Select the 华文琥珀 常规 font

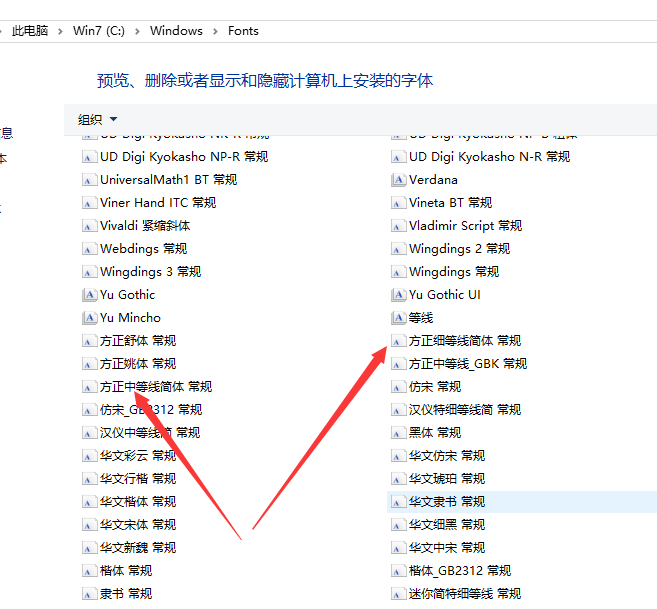click(x=446, y=479)
